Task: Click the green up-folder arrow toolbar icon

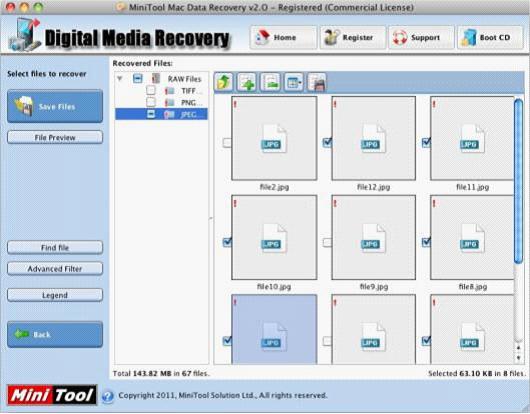Action: tap(224, 82)
